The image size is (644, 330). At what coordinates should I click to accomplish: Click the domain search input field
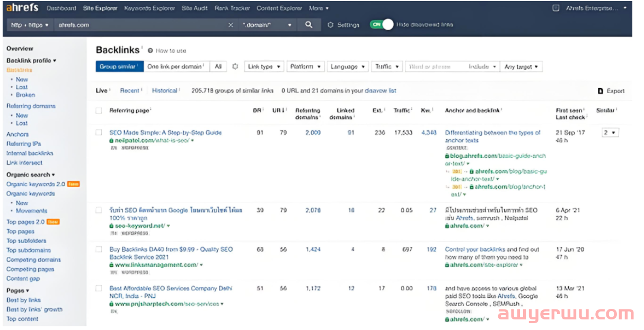point(140,25)
